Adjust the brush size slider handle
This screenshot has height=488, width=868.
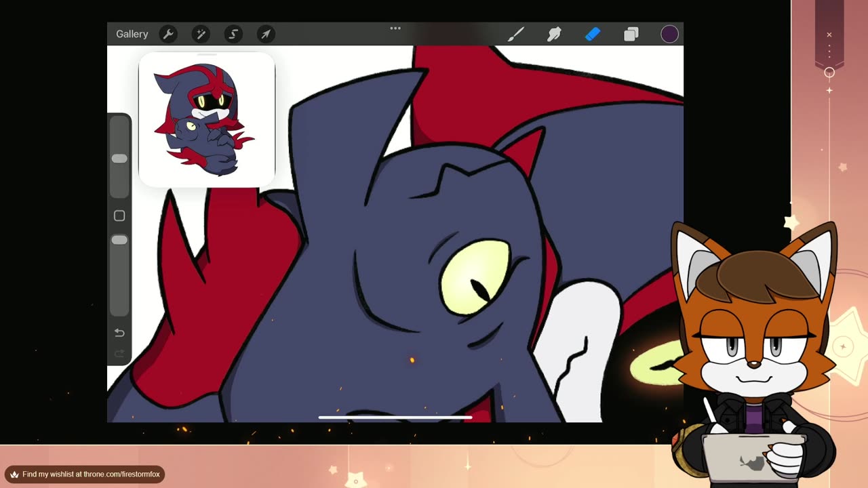119,159
